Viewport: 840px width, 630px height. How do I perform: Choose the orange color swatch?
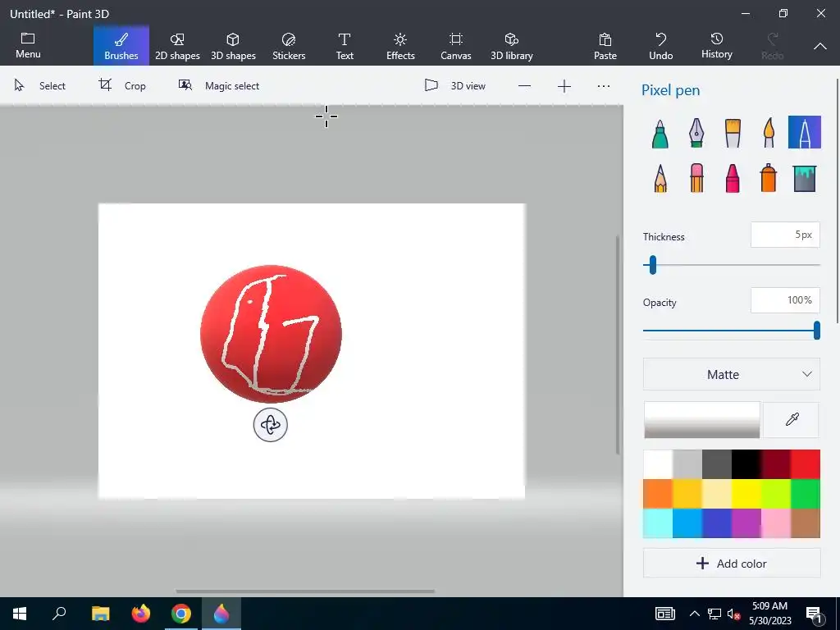tap(658, 493)
